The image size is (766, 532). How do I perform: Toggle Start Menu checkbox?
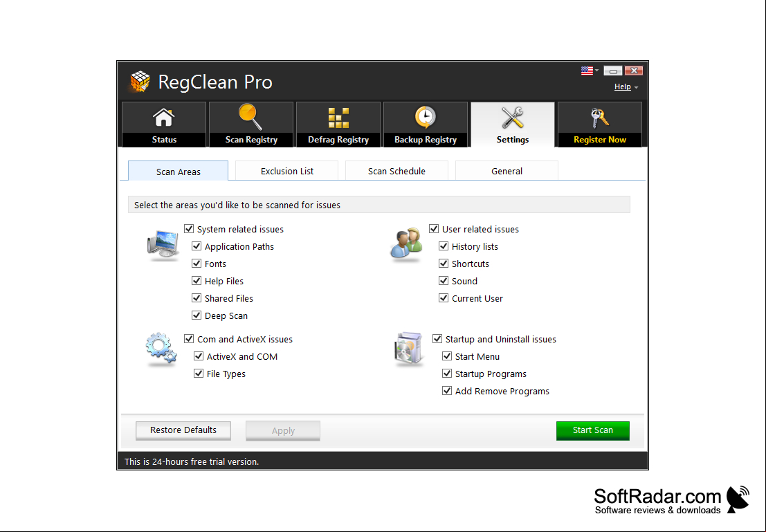point(447,356)
